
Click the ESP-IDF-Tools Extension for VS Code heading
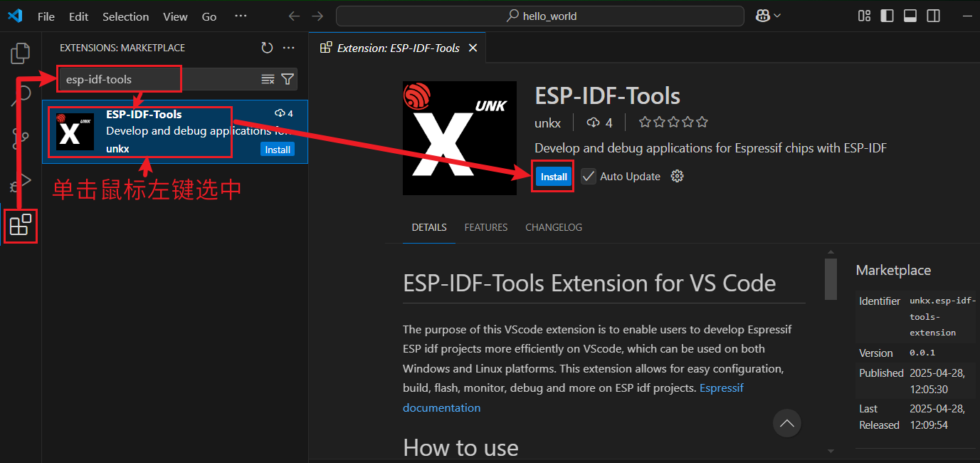pyautogui.click(x=589, y=283)
